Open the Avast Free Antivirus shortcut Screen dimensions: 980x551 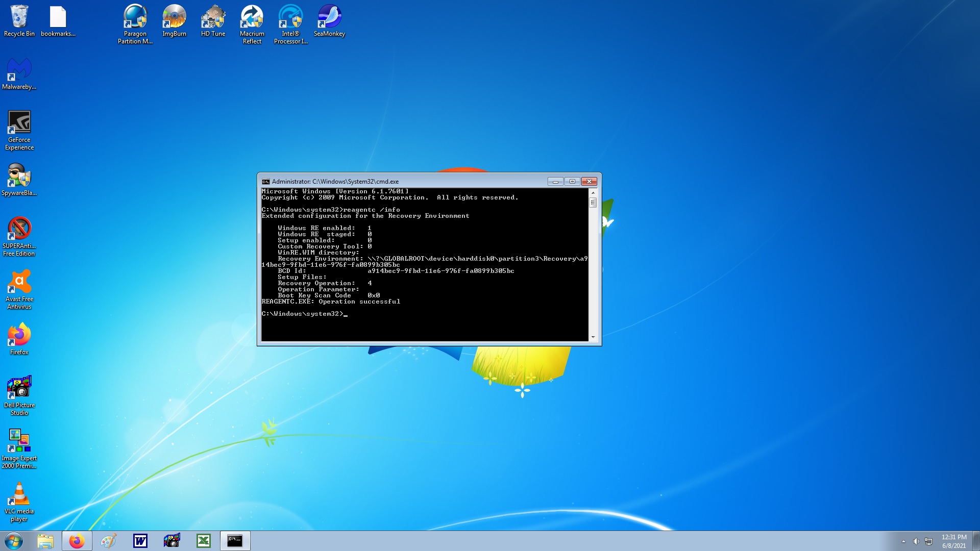(19, 289)
